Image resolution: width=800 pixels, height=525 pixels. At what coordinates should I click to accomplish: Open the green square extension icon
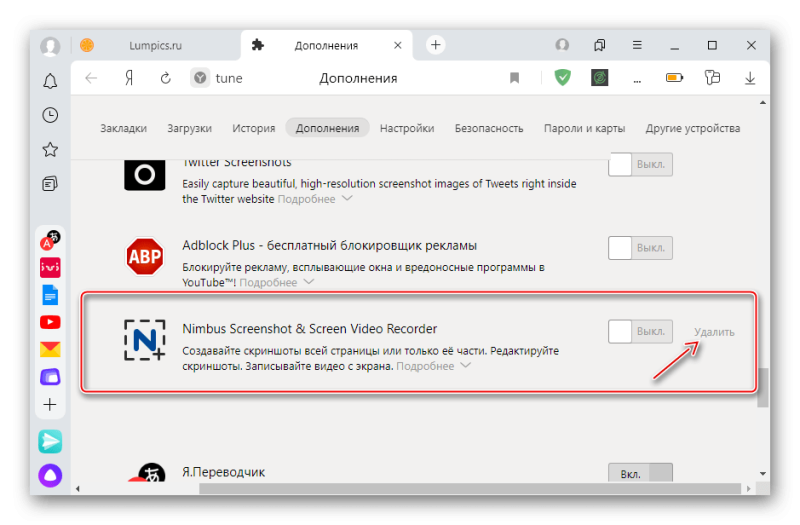[x=599, y=78]
